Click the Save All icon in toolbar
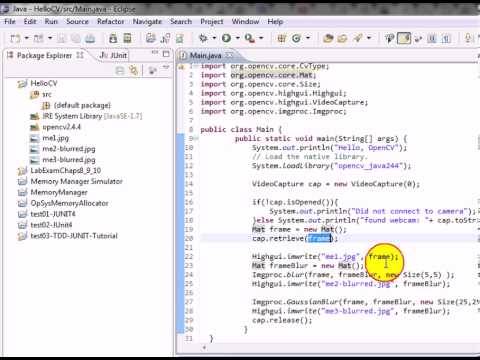Image resolution: width=480 pixels, height=360 pixels. tap(76, 39)
